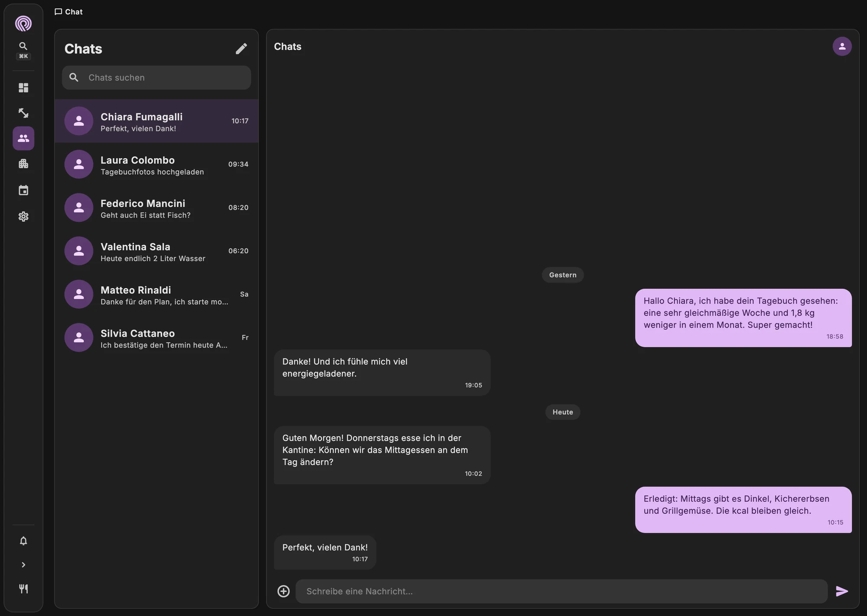The width and height of the screenshot is (867, 616).
Task: Click the fork and knife icon
Action: pos(23,589)
